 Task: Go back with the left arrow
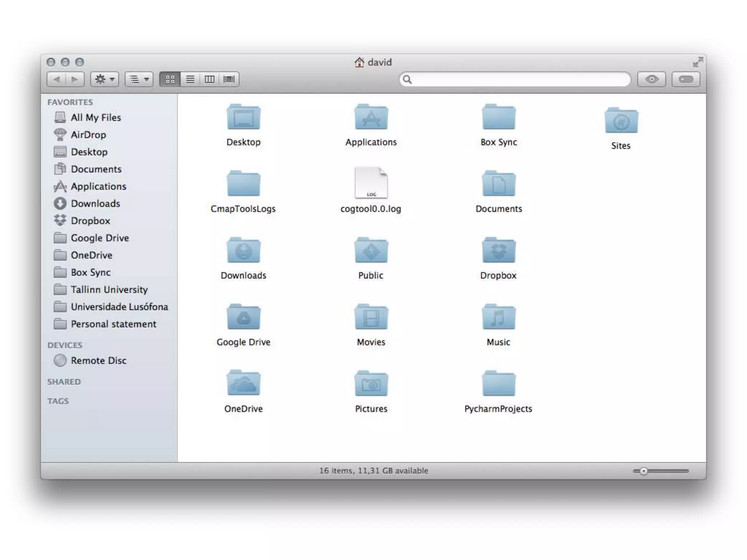pos(57,79)
